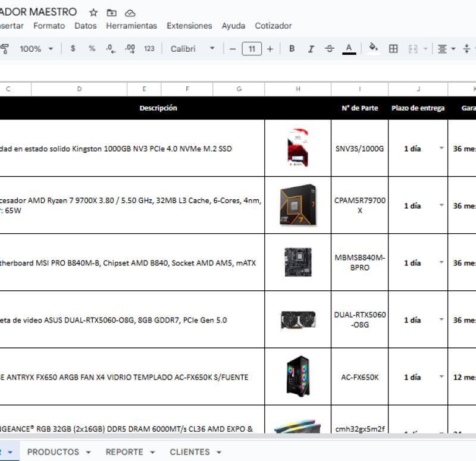Star the spreadsheet document
Screen dimensions: 476x461
pyautogui.click(x=93, y=12)
